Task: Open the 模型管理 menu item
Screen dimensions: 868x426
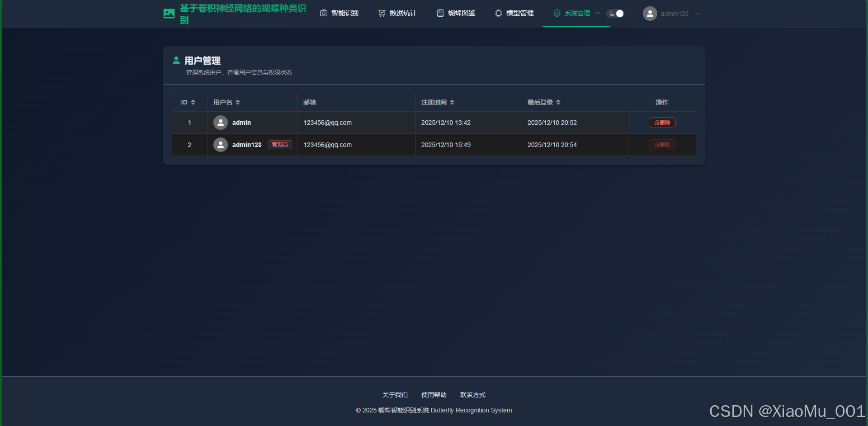Action: pyautogui.click(x=514, y=13)
